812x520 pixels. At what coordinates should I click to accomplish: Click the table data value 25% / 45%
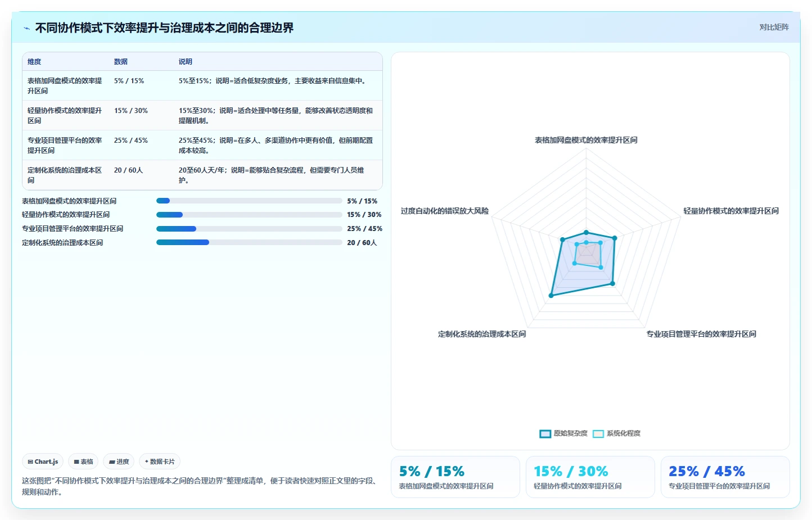[x=131, y=141]
